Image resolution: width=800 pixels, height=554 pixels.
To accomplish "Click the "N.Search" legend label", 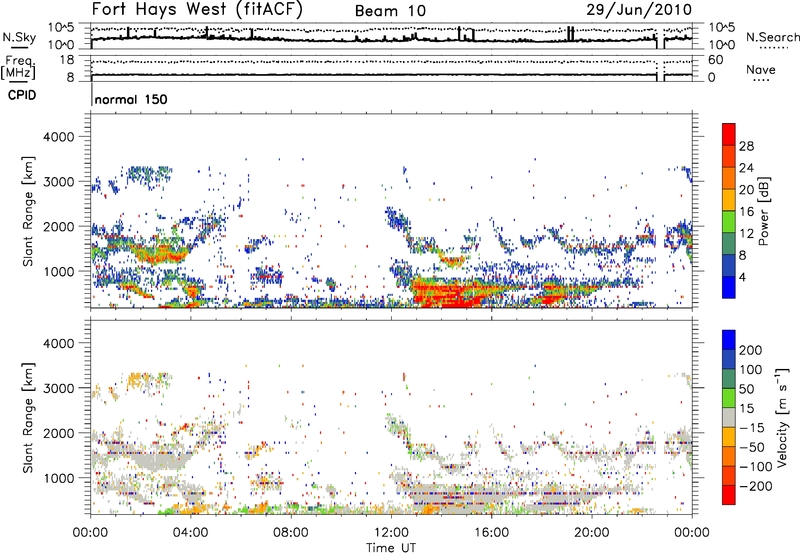I will point(772,37).
